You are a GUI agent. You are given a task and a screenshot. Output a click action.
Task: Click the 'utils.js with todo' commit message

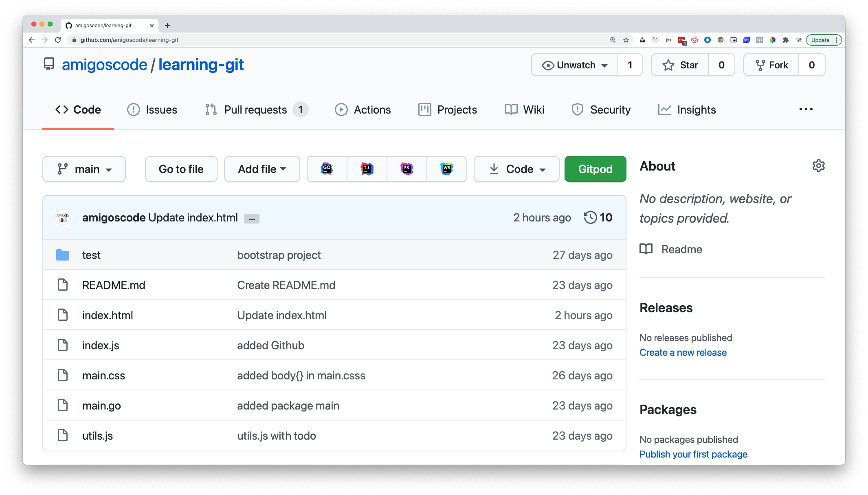(x=276, y=436)
